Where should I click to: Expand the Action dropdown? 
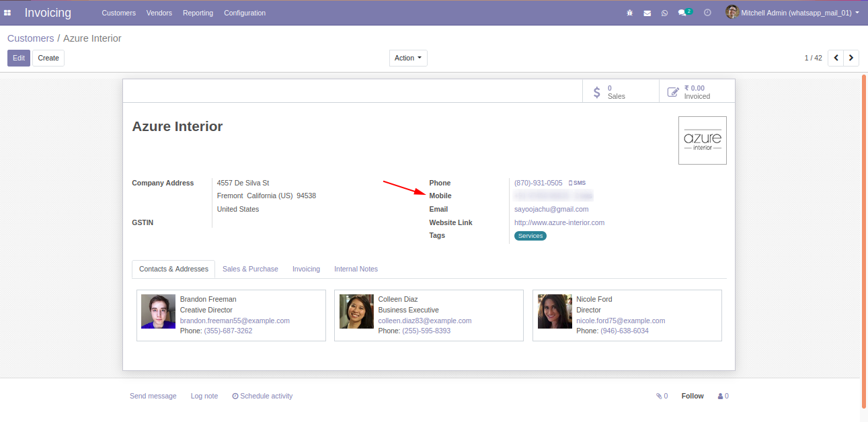tap(408, 58)
